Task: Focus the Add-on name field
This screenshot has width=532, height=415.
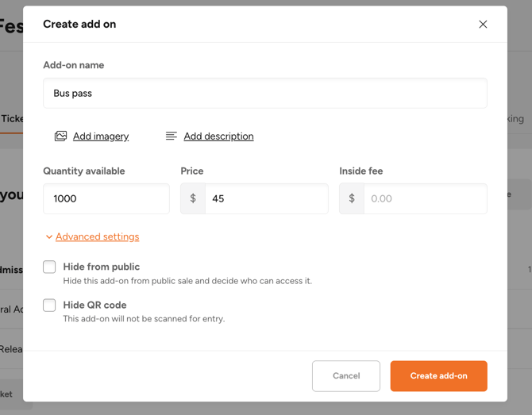Action: [265, 94]
